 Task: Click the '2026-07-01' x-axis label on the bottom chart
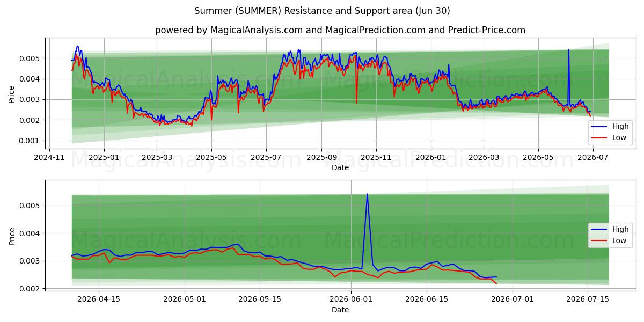click(513, 299)
